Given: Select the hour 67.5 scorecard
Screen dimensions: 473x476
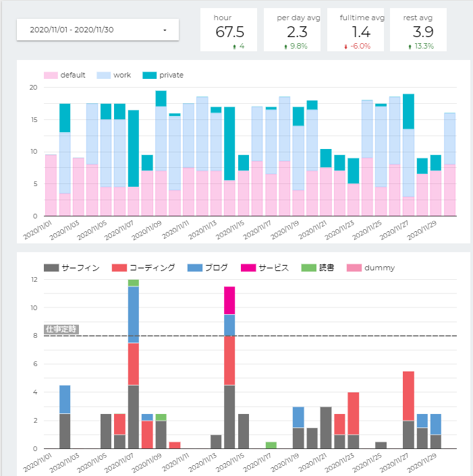Looking at the screenshot, I should pos(229,30).
